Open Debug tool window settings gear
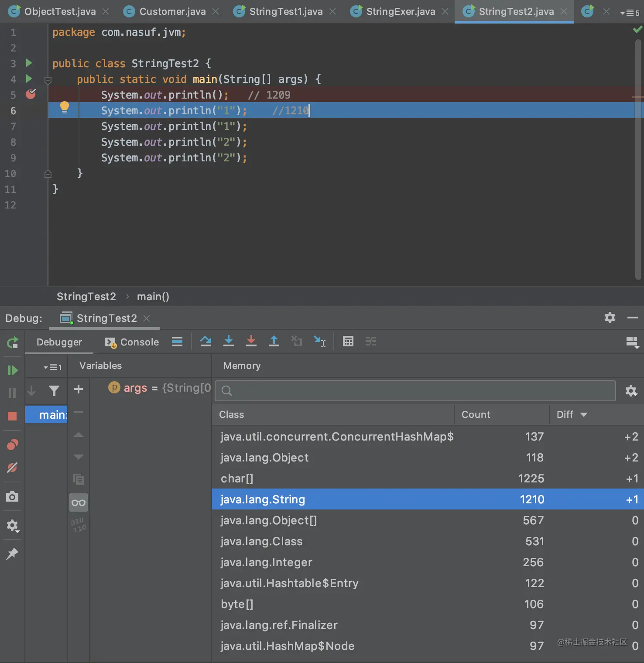Image resolution: width=644 pixels, height=663 pixels. click(x=610, y=318)
